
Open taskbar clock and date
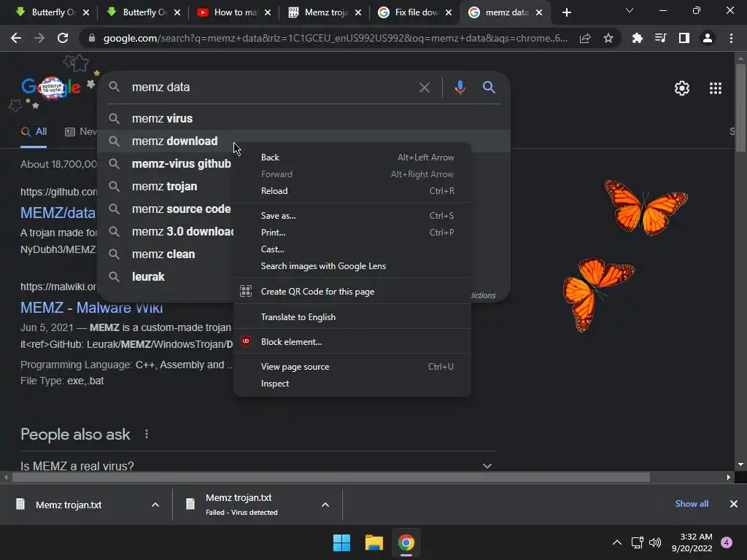pos(692,542)
